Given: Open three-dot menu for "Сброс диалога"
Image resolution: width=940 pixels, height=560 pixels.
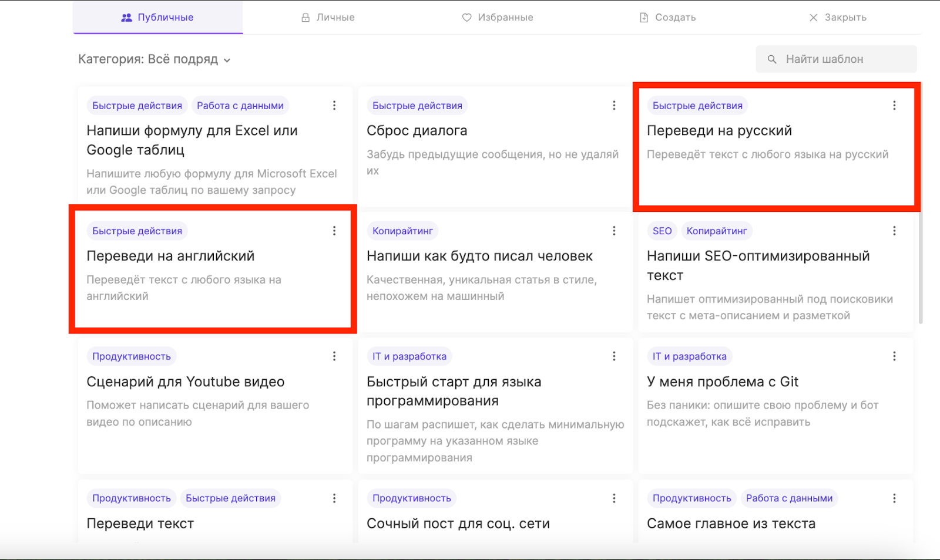Looking at the screenshot, I should 614,106.
